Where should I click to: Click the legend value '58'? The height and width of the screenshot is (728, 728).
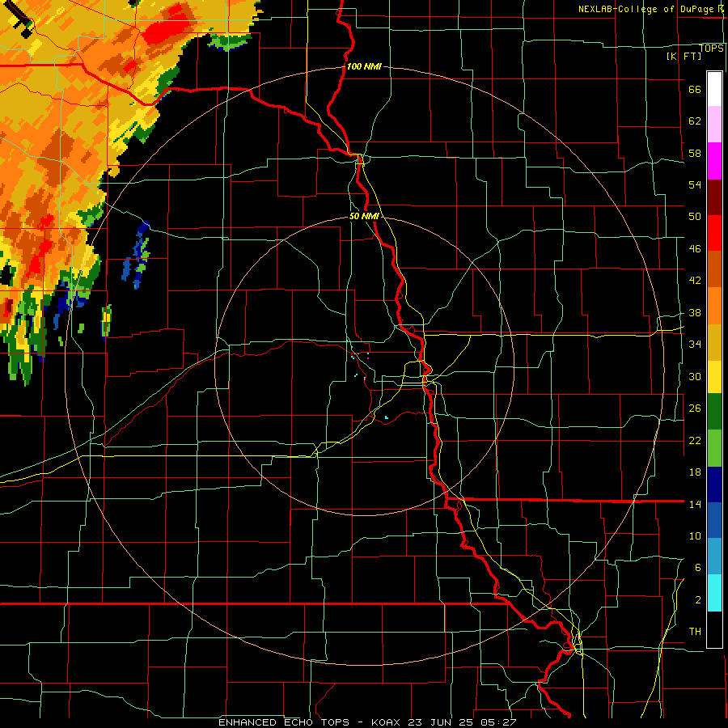coord(695,153)
